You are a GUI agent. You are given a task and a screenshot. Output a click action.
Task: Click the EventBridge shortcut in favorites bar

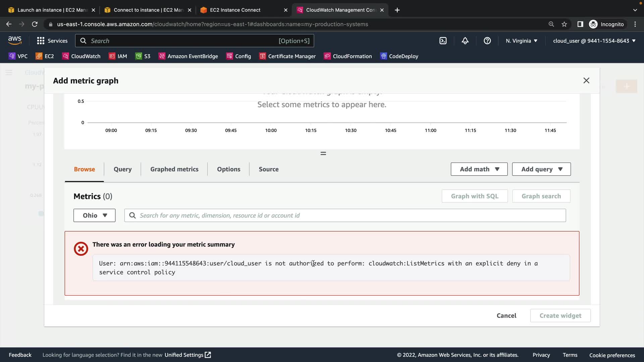click(188, 56)
